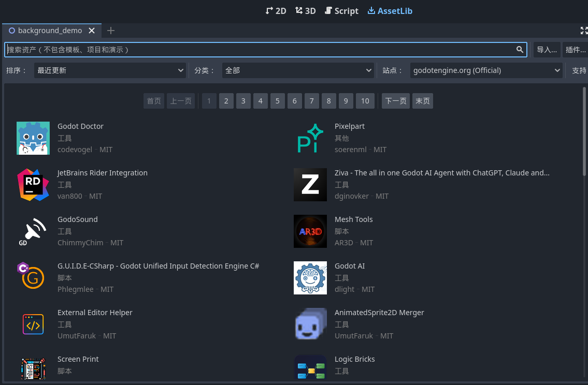Go to page 4
This screenshot has height=385, width=588.
[260, 101]
